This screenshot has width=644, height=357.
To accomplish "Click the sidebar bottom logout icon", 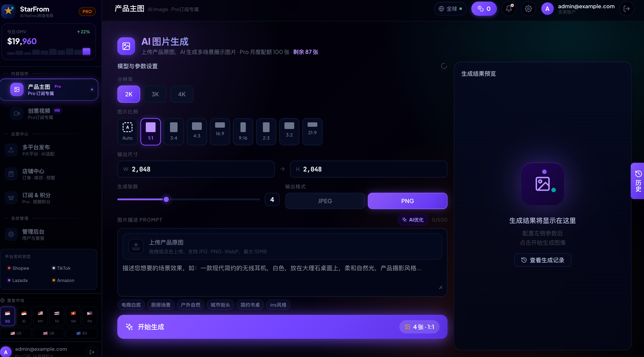I will 92,352.
